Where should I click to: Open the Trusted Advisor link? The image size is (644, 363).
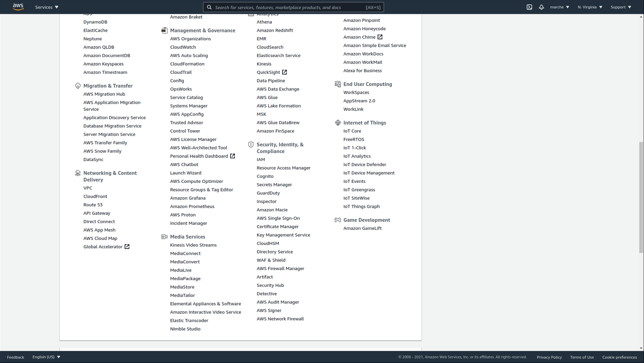click(187, 123)
